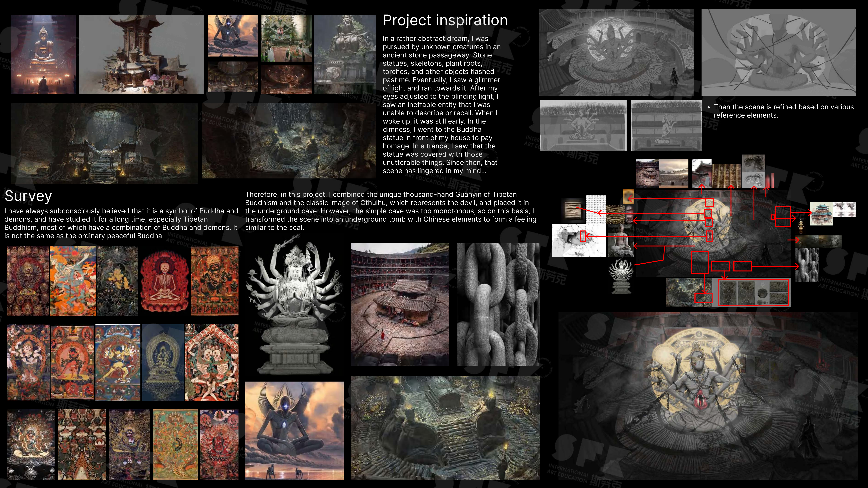Click the paragraph starting "I have always subconsciously"

(121, 223)
